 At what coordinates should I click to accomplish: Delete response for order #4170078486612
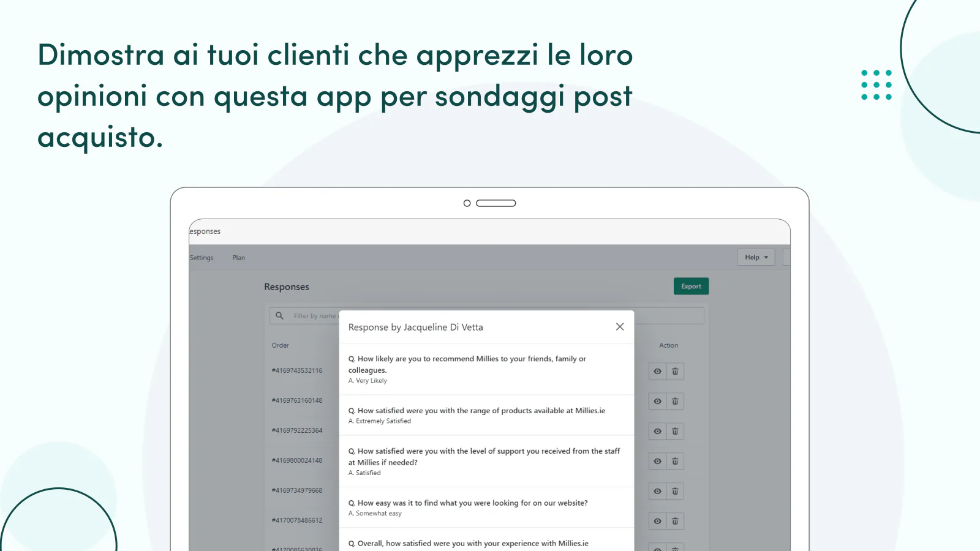pos(675,522)
